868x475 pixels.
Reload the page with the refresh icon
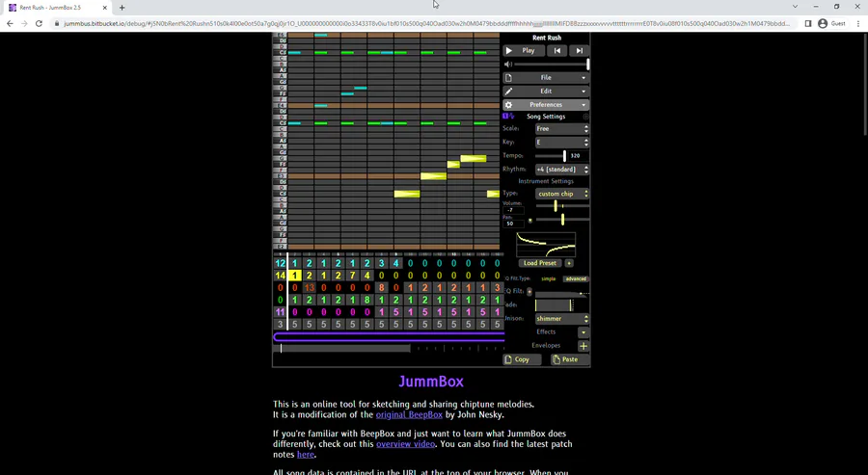point(39,24)
